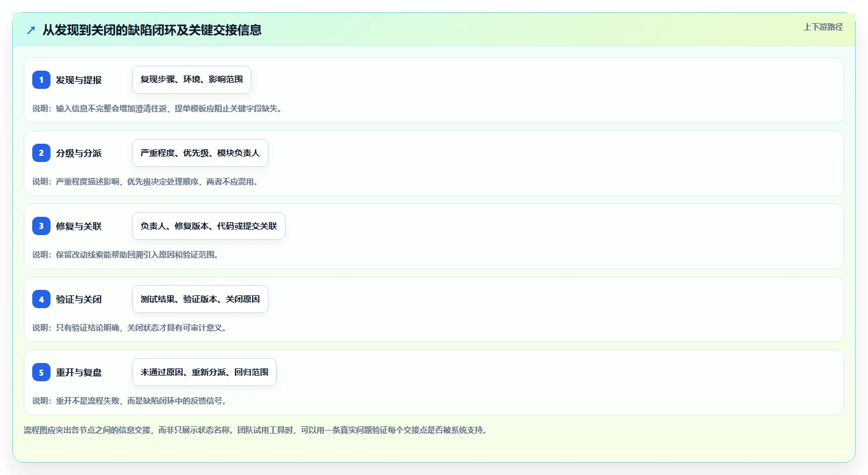Click the step 2 number badge
868x475 pixels.
pyautogui.click(x=41, y=153)
